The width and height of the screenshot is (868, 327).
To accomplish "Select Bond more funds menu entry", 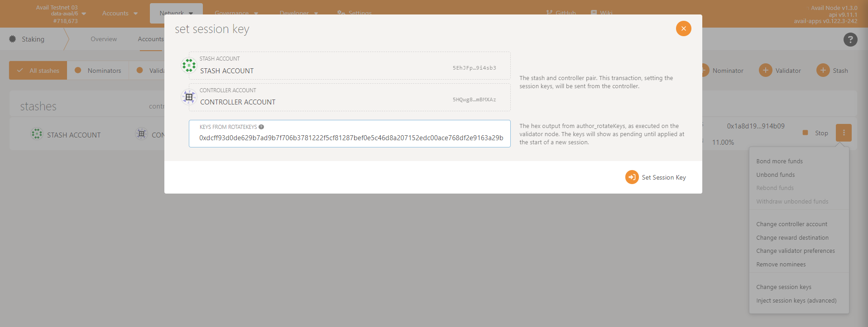I will (779, 161).
